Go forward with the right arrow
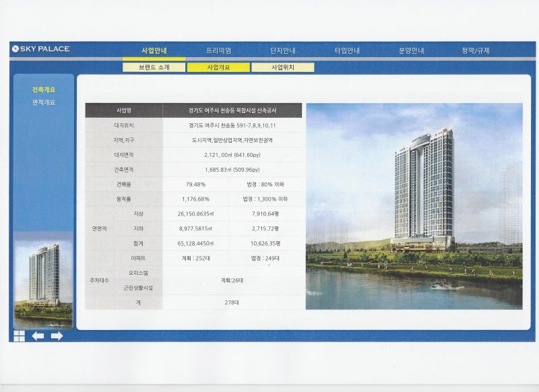The height and width of the screenshot is (392, 539). point(57,336)
